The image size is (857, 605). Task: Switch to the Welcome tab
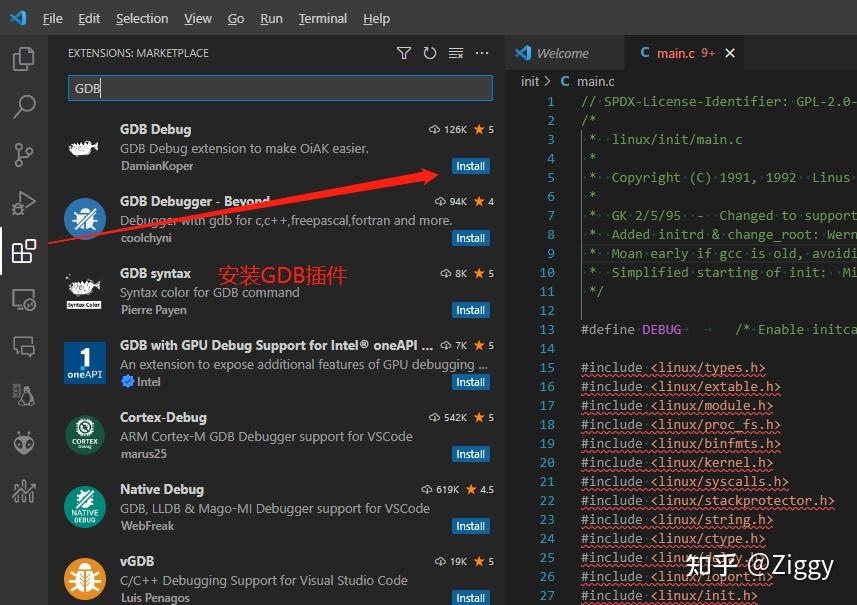coord(564,52)
